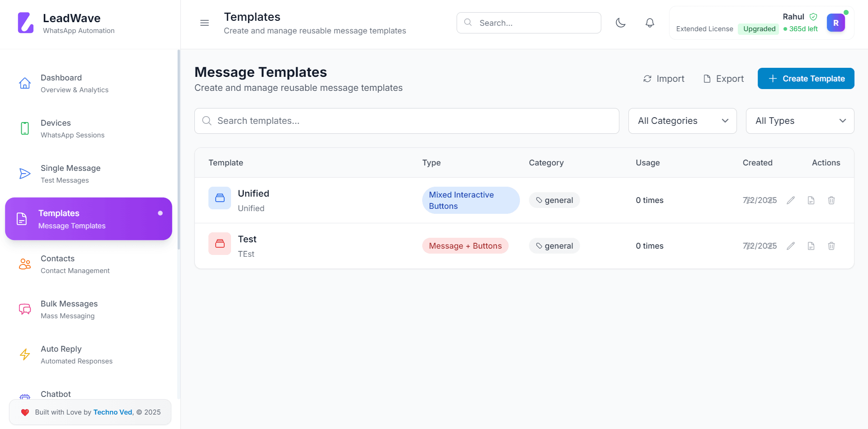Click the Import button

tap(664, 79)
